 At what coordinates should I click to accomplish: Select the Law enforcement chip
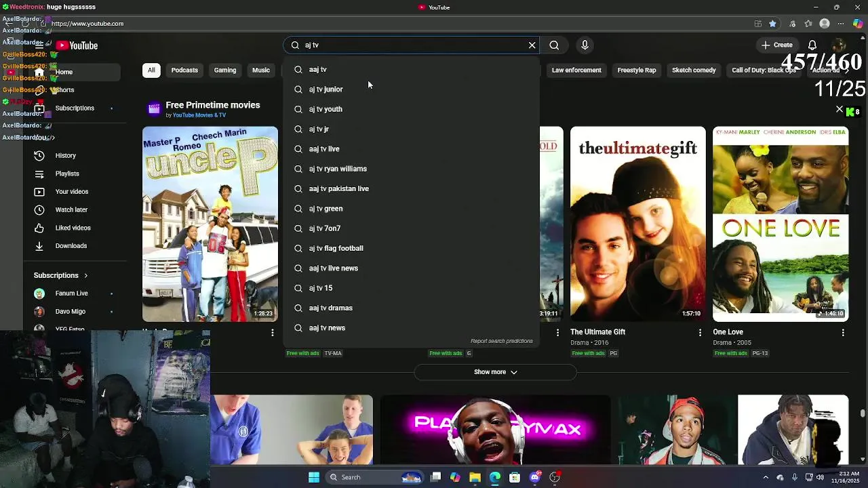(x=576, y=70)
